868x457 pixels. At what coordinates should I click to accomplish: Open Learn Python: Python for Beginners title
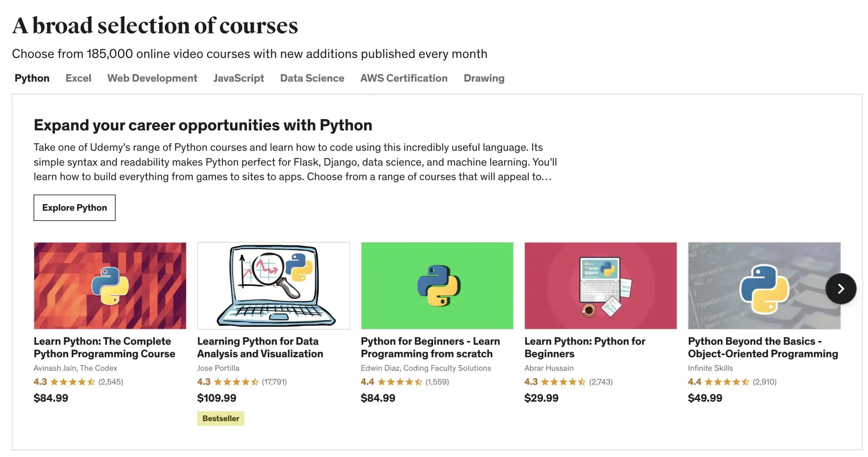pos(585,347)
